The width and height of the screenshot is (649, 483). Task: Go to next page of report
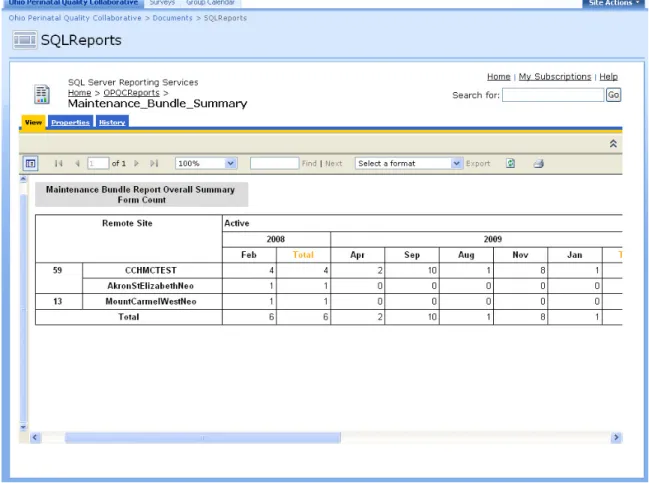136,163
